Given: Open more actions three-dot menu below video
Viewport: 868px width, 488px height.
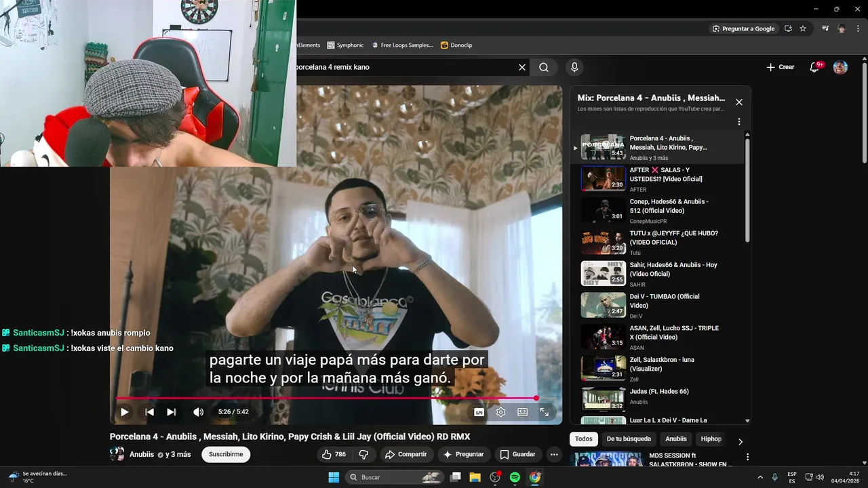Looking at the screenshot, I should [554, 454].
